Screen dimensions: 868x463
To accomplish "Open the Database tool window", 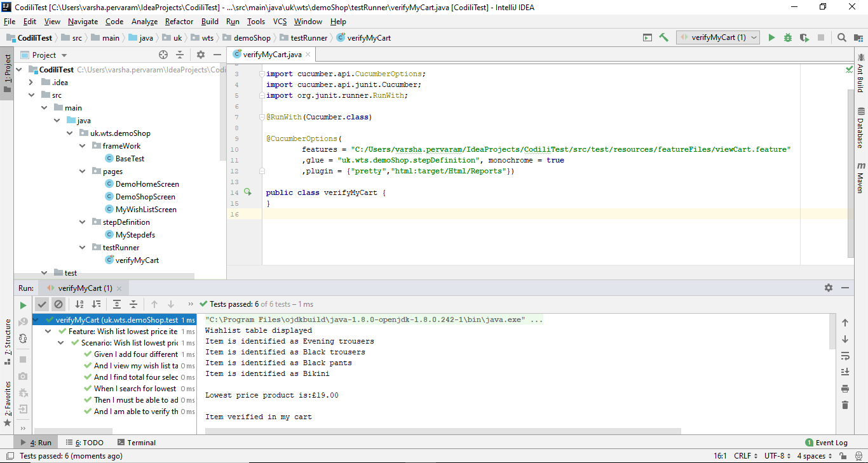I will point(860,128).
